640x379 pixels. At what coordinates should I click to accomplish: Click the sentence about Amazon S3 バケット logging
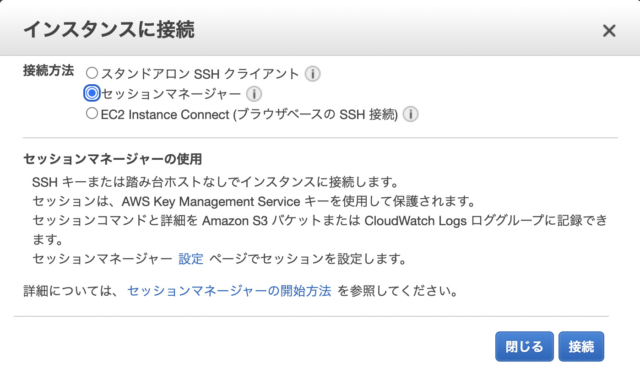click(x=320, y=230)
